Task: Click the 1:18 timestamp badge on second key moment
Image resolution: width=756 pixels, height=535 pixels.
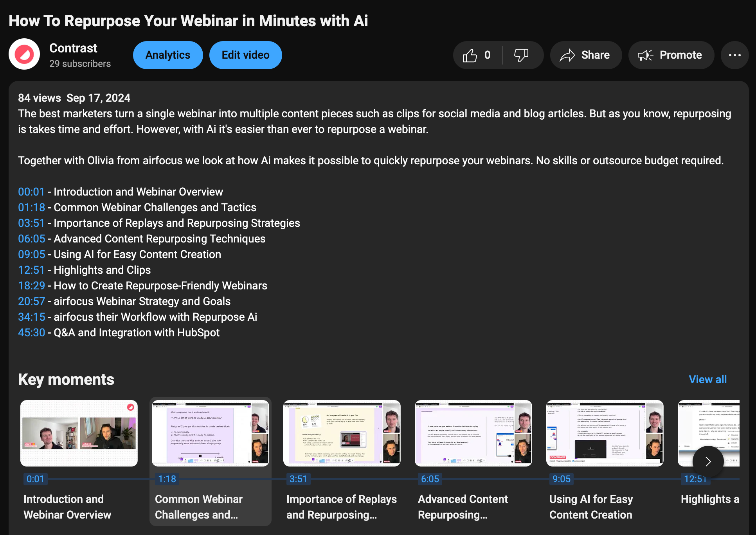Action: coord(167,479)
